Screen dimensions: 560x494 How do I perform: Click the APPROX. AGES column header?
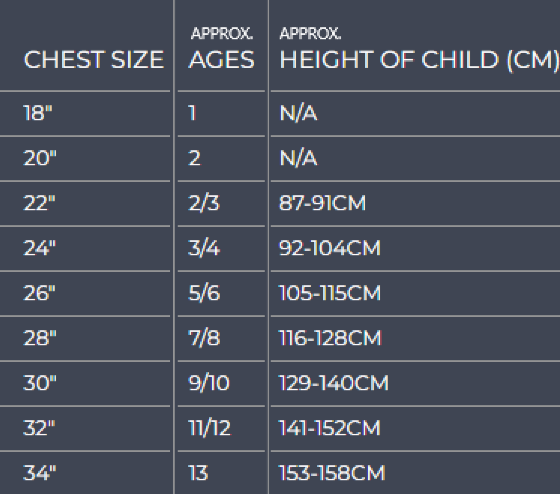click(x=221, y=49)
